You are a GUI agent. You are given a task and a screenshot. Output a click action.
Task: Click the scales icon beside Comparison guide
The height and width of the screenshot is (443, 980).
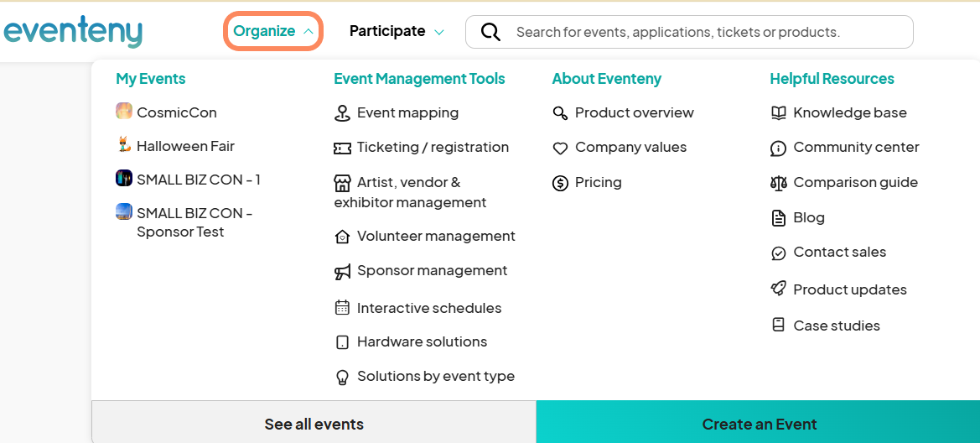coord(778,183)
